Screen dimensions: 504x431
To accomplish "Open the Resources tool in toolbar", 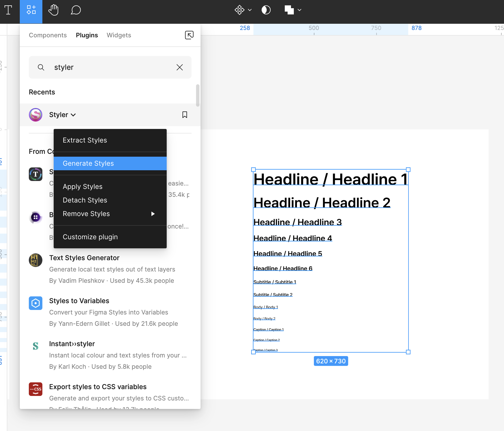I will [x=31, y=10].
